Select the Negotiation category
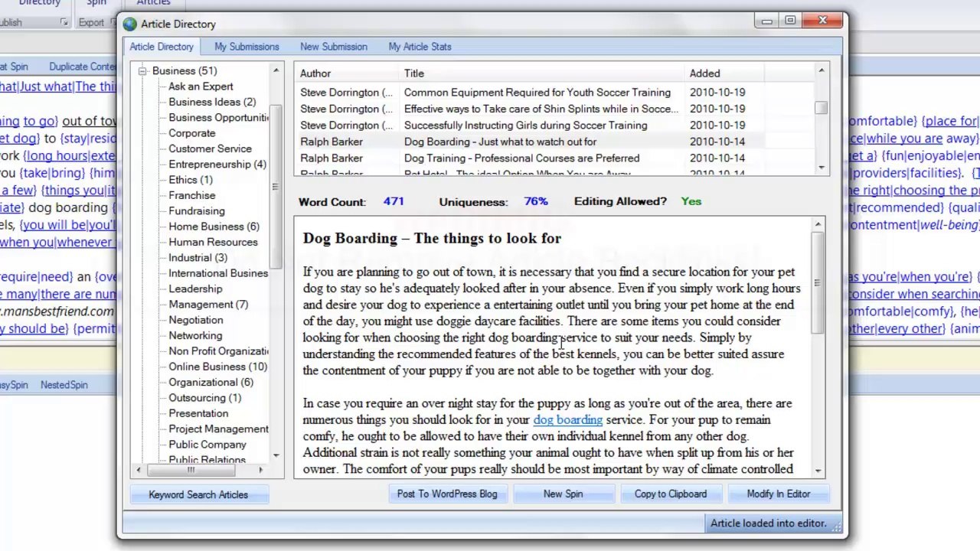Screen dimensions: 980x551 click(x=196, y=320)
